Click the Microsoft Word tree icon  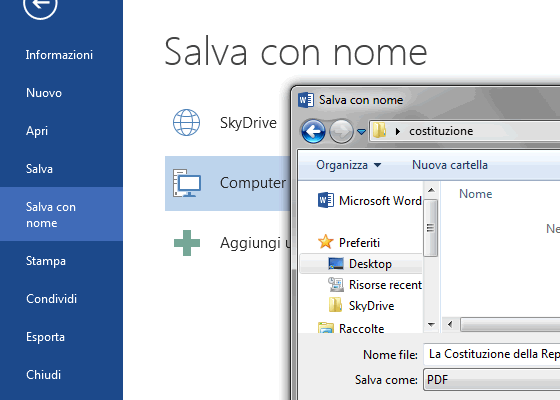point(326,200)
